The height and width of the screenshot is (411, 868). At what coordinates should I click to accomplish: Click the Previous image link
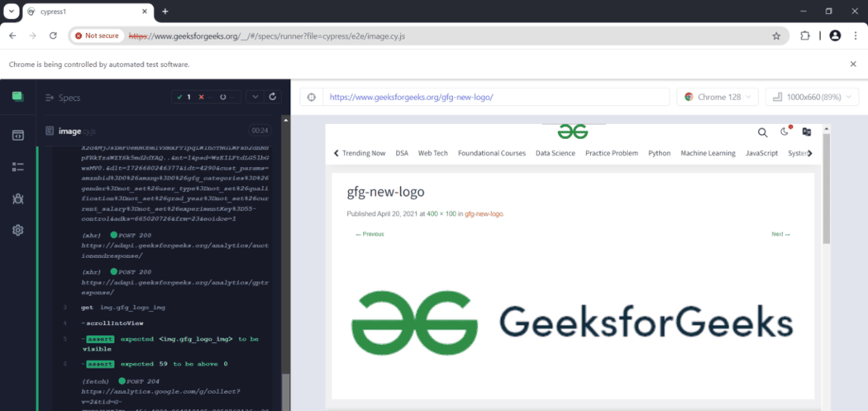tap(370, 234)
